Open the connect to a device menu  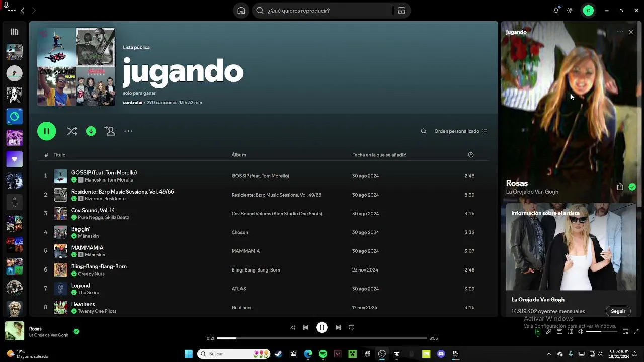click(570, 332)
